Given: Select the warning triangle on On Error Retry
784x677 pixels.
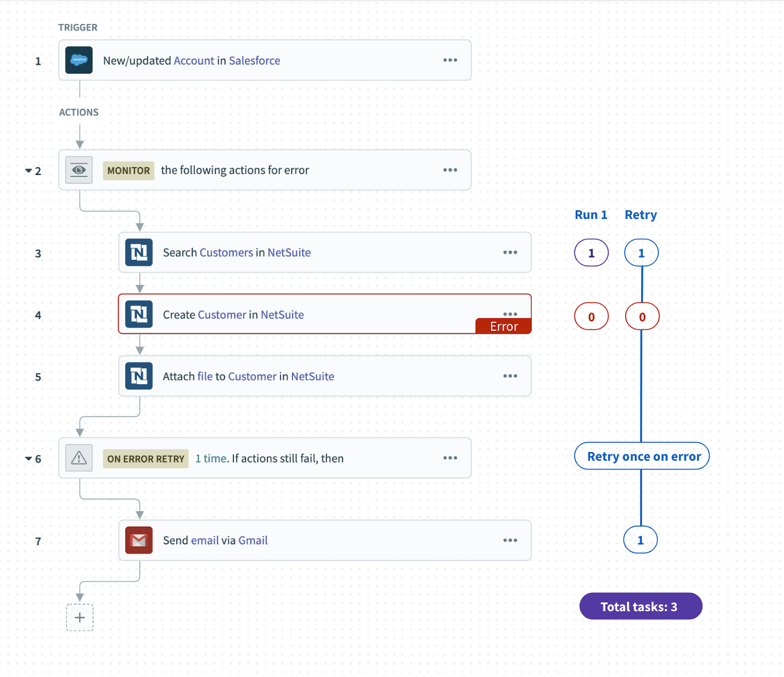Looking at the screenshot, I should tap(78, 458).
